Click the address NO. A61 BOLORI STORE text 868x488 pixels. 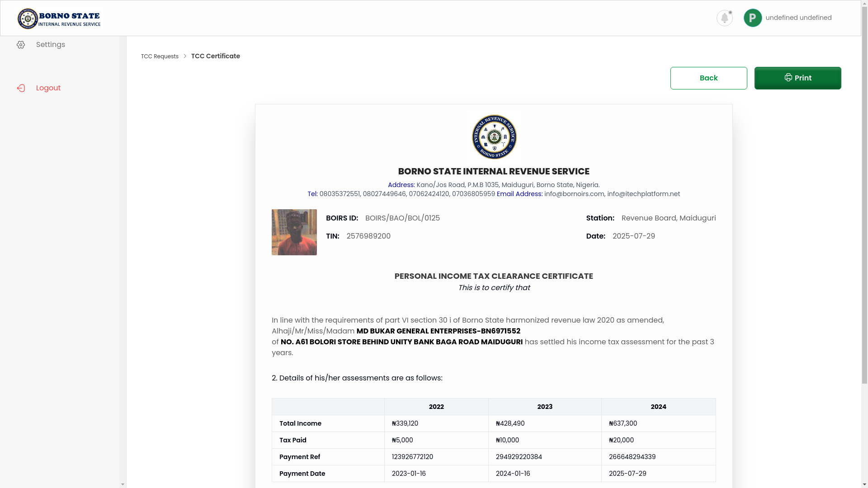(401, 342)
